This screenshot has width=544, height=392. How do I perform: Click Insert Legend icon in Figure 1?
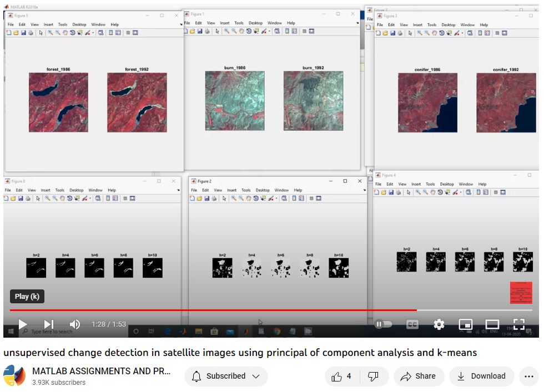(294, 31)
